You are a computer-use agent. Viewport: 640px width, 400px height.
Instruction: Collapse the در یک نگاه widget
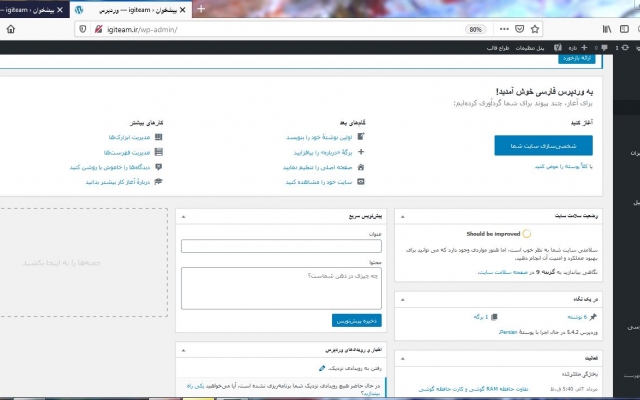pyautogui.click(x=402, y=300)
